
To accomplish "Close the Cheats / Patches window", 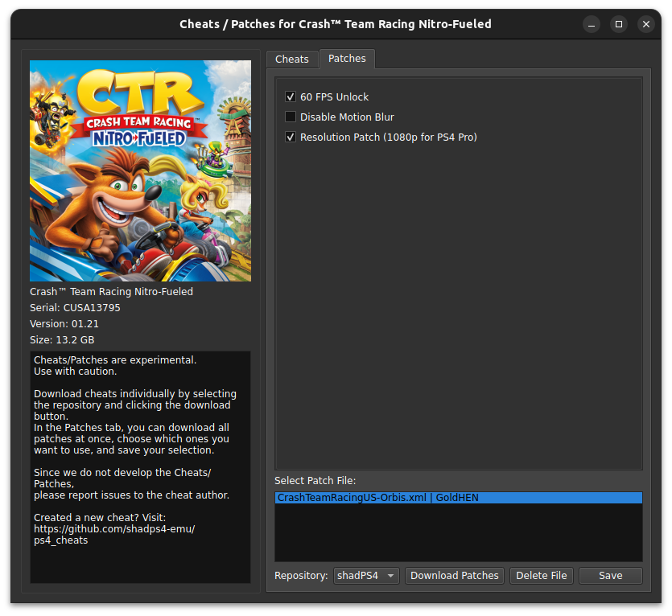I will tap(646, 24).
